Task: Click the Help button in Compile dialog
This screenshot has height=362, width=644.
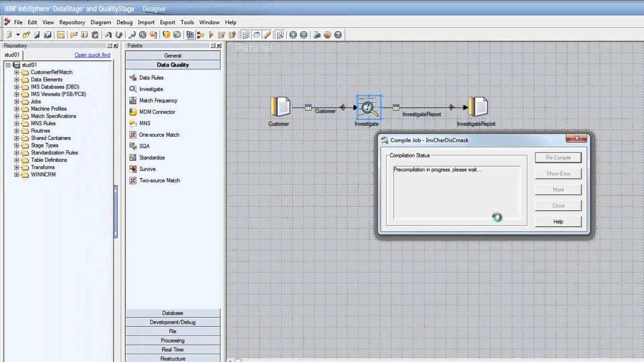Action: (558, 222)
